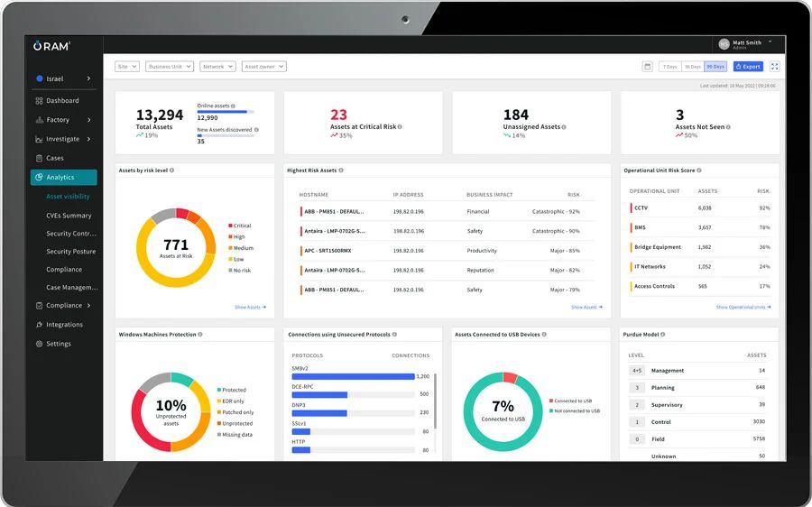Open the Asset owner filter dropdown
812x507 pixels.
coord(264,66)
